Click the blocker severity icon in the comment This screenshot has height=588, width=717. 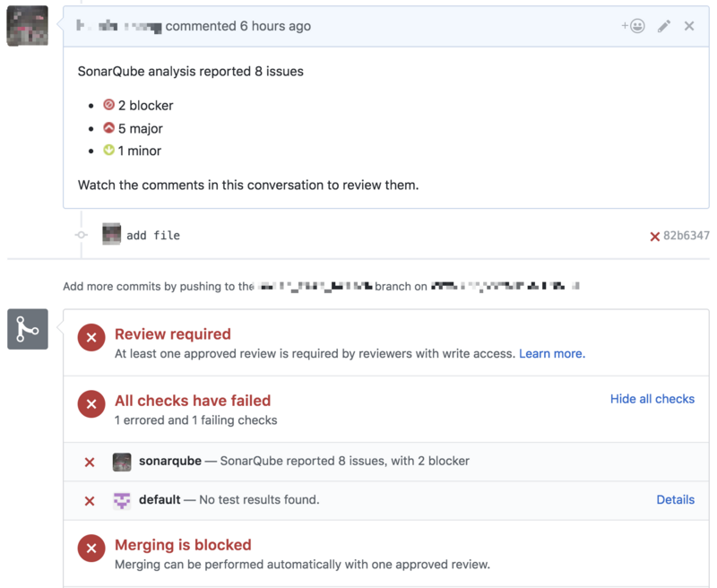click(109, 105)
